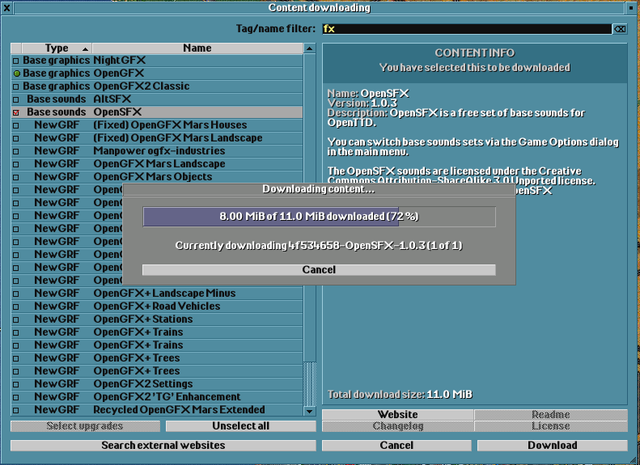
Task: Click Search external websites
Action: [x=163, y=445]
